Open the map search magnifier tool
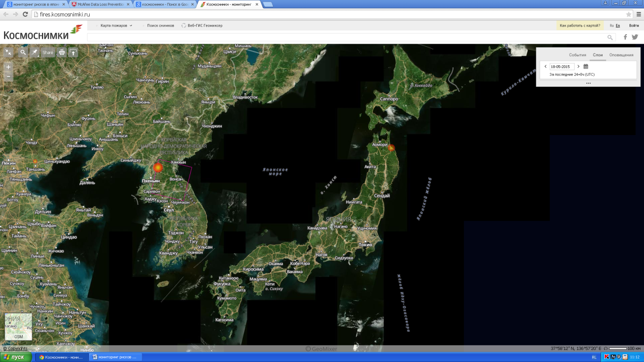Viewport: 644px width, 362px height. [x=23, y=52]
